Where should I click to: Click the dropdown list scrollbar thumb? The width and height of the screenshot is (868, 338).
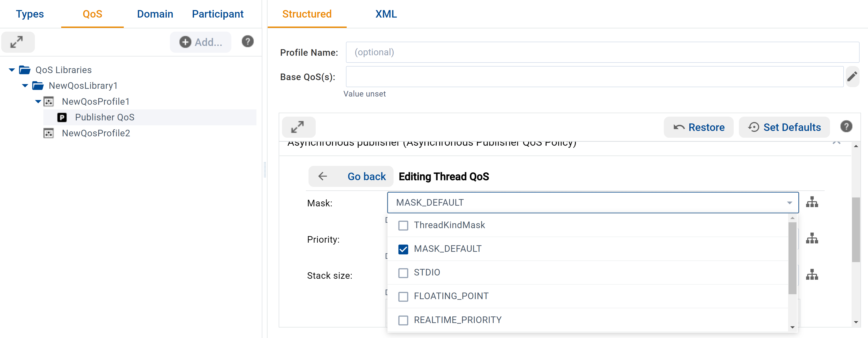coord(792,258)
